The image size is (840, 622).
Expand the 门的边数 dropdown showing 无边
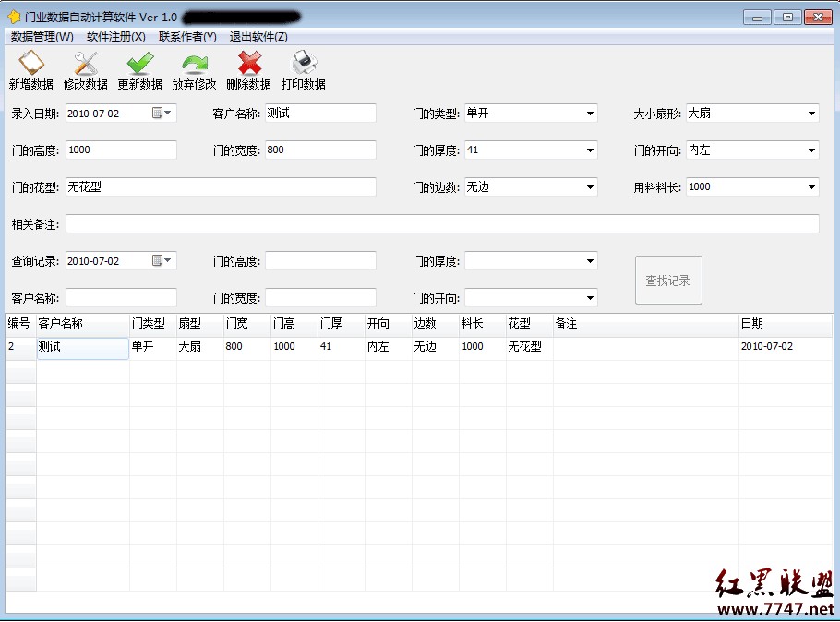[590, 187]
